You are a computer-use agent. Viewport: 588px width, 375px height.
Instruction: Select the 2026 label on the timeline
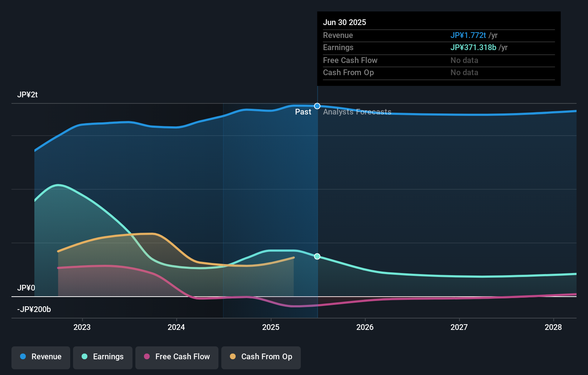tap(365, 327)
